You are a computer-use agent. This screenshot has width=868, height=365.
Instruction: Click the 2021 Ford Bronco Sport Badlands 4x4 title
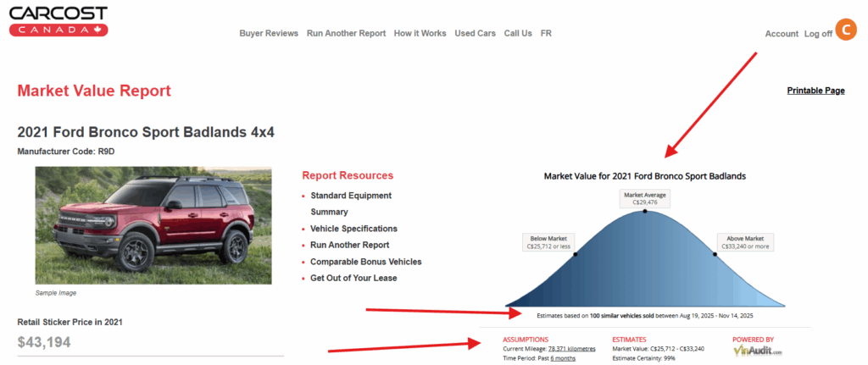point(146,133)
